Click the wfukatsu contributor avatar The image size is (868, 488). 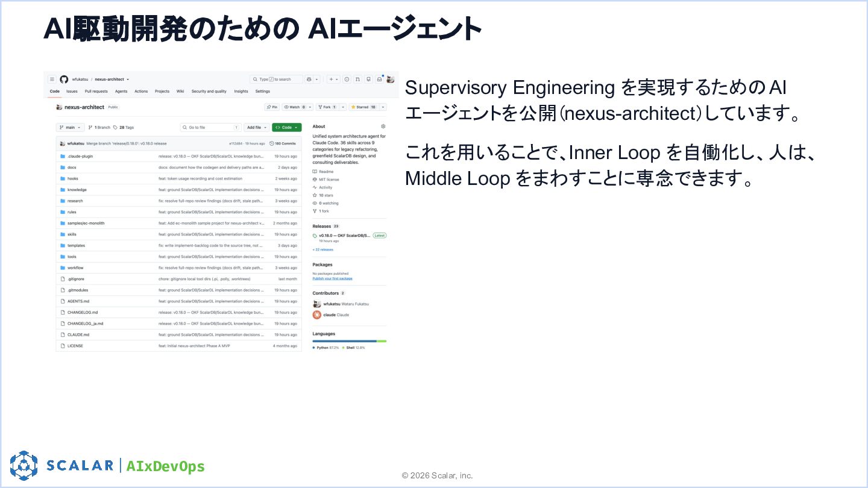(x=316, y=304)
